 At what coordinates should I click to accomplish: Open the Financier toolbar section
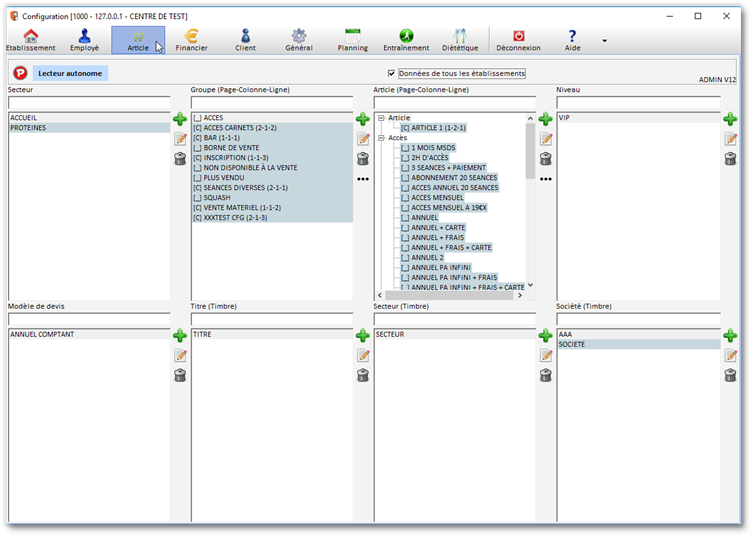[191, 40]
